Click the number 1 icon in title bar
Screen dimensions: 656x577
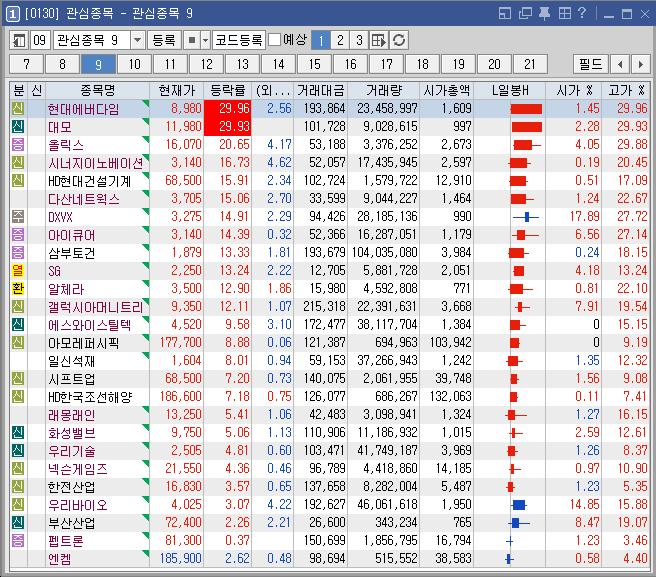13,14
